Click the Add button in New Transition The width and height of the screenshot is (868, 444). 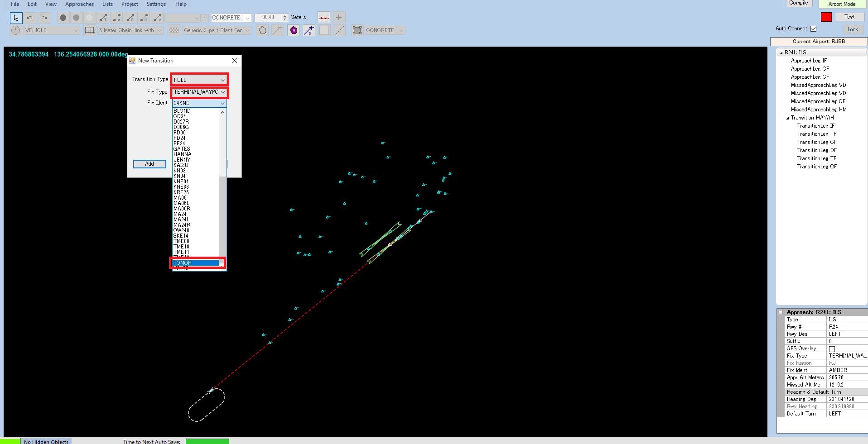pos(149,164)
